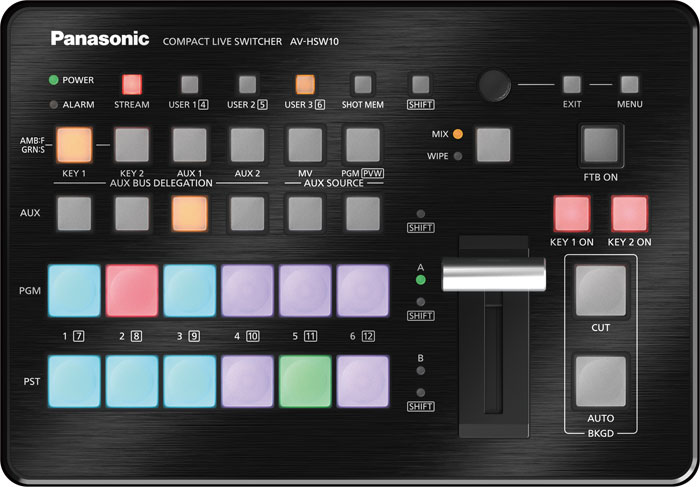Select the SHOT MEM button
Viewport: 700px width, 487px height.
coord(363,84)
